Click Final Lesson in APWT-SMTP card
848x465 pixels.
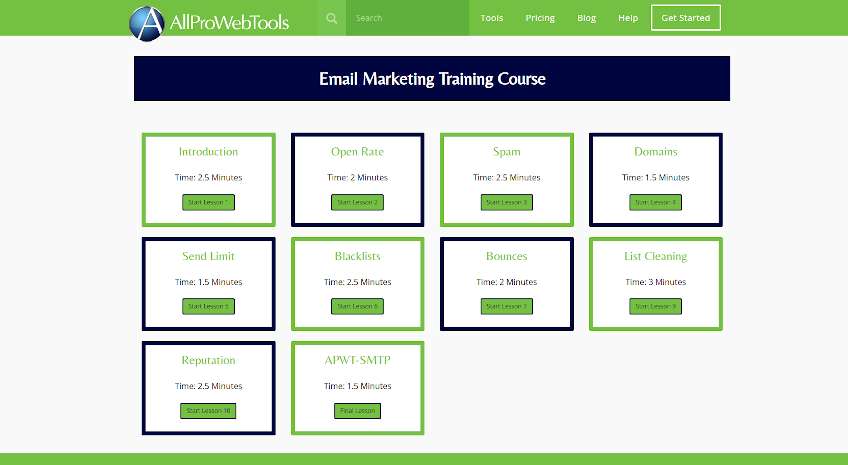point(357,411)
